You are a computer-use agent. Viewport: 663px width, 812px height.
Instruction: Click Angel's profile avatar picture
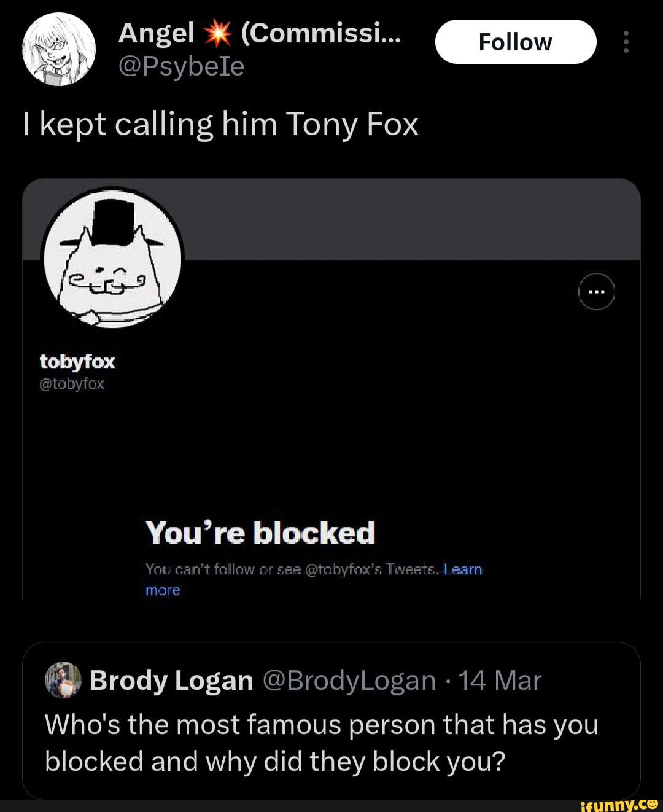tap(59, 48)
